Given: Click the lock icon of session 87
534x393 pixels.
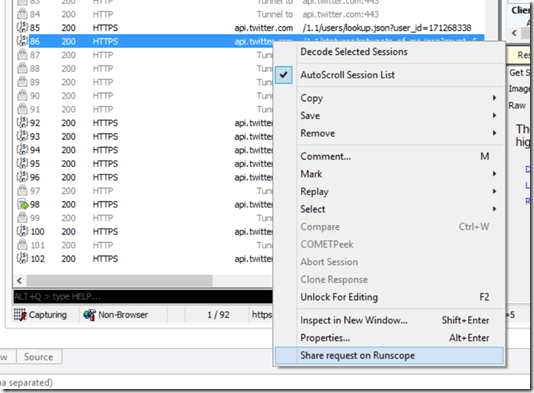Looking at the screenshot, I should [x=22, y=55].
